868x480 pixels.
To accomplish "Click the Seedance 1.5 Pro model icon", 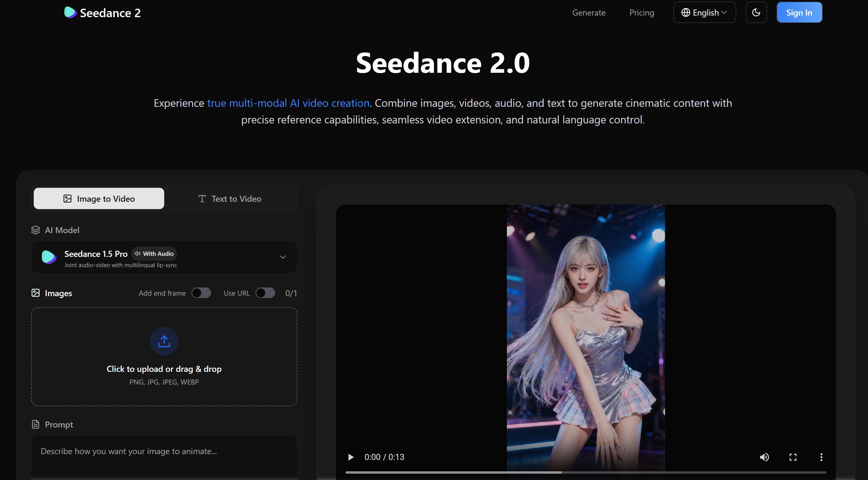I will pyautogui.click(x=49, y=257).
